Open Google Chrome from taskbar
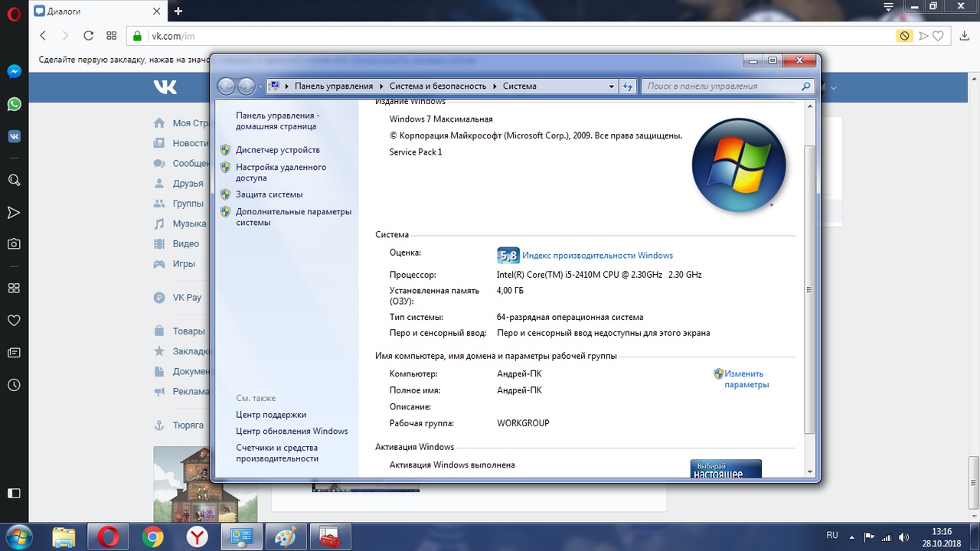Screen dimensions: 980x551 click(152, 537)
